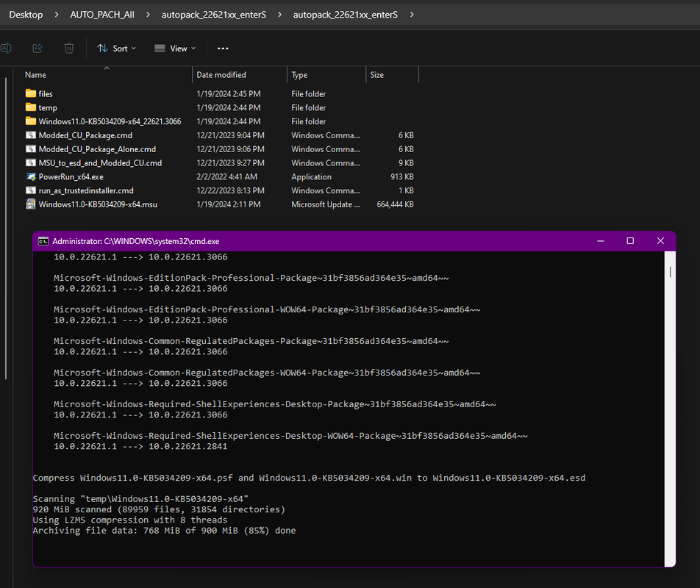Click the file name PowerRun_x64.exe
Screen dimensions: 700x588
pos(71,176)
